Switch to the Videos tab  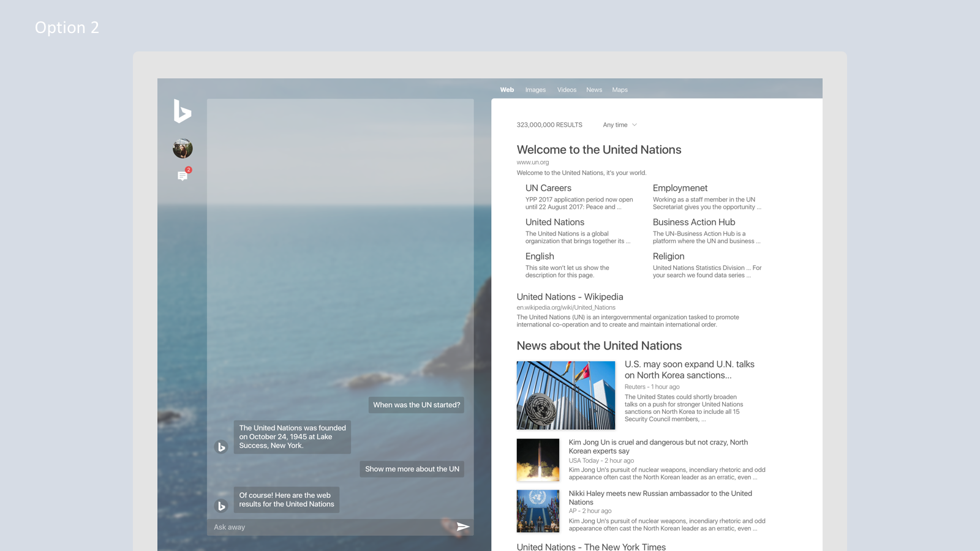pyautogui.click(x=567, y=89)
